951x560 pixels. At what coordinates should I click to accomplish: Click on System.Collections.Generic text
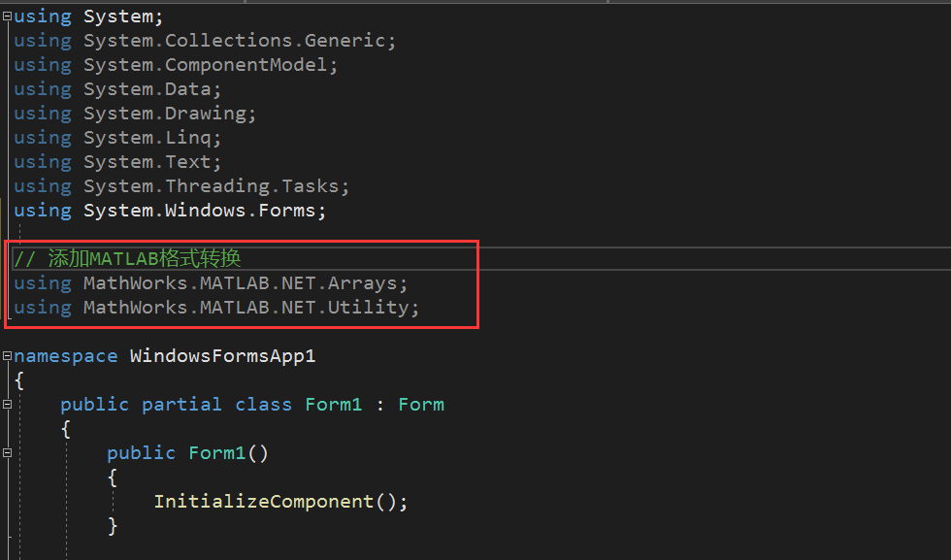pyautogui.click(x=240, y=41)
